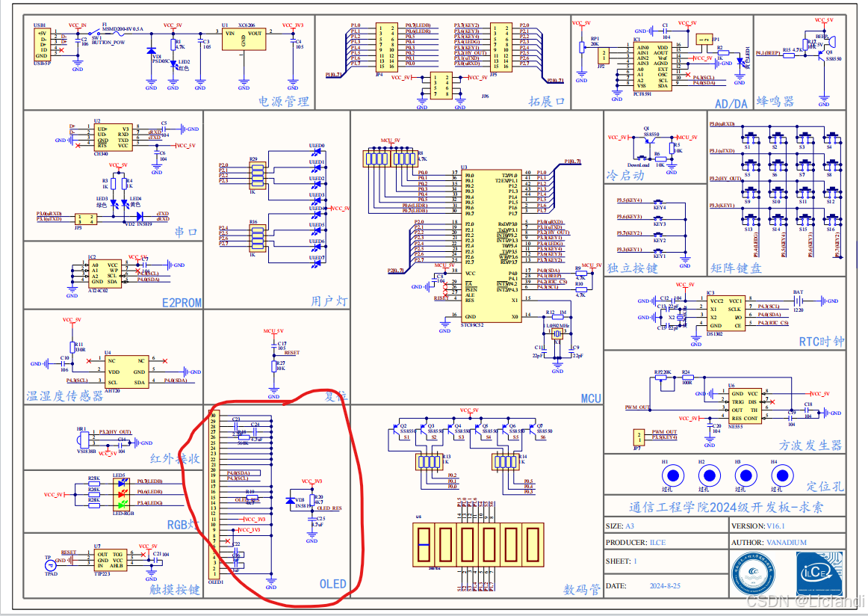Screen dimensions: 868x616
Task: Select the AT24C02 EEPROM chip
Action: pos(105,273)
